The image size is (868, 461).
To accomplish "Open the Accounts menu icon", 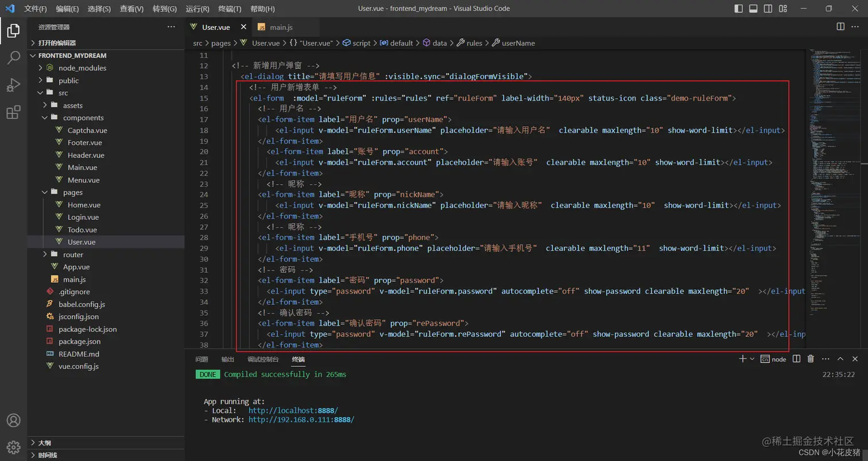I will [13, 420].
